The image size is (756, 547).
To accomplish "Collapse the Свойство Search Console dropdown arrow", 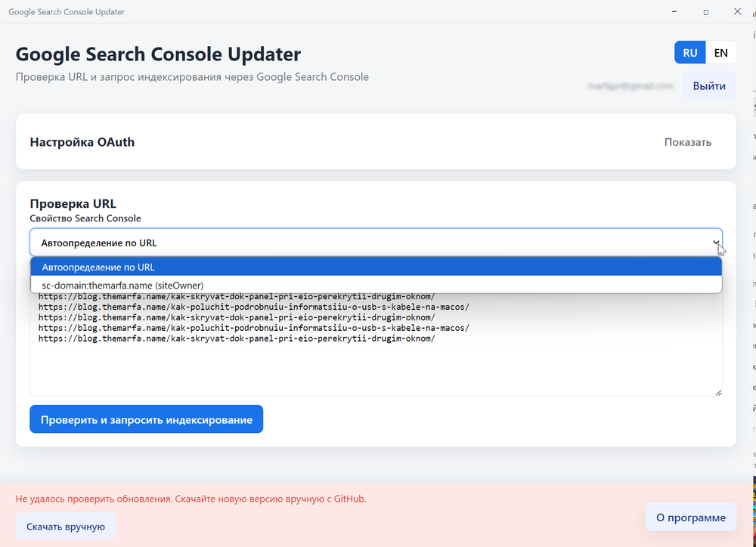I will click(x=716, y=243).
